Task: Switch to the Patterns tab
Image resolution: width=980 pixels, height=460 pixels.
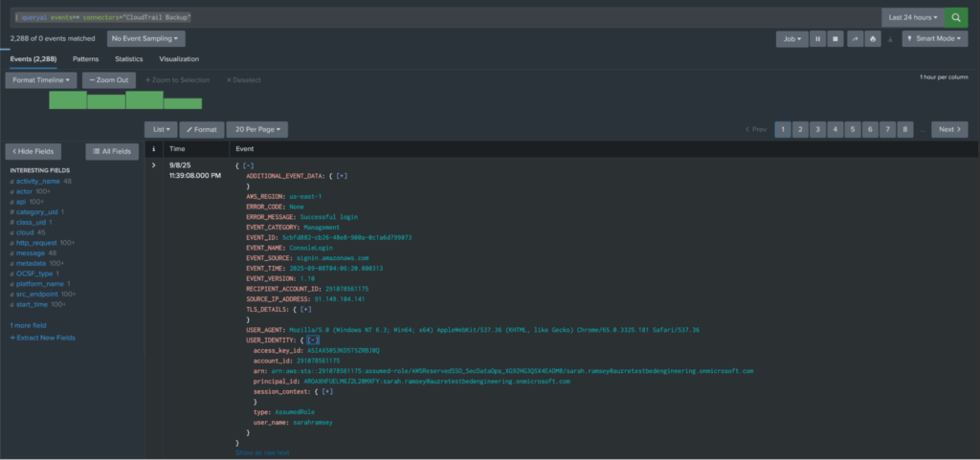Action: tap(85, 58)
